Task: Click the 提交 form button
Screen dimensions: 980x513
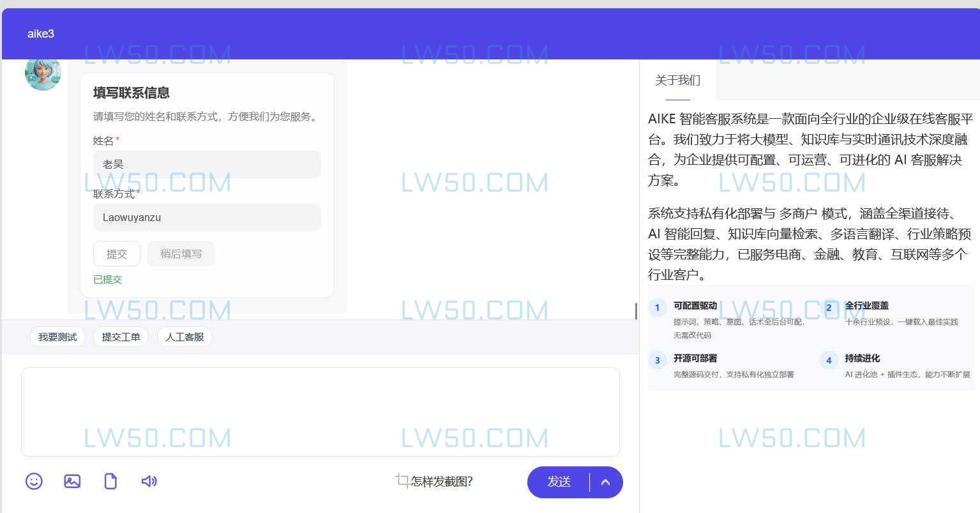Action: [x=117, y=254]
